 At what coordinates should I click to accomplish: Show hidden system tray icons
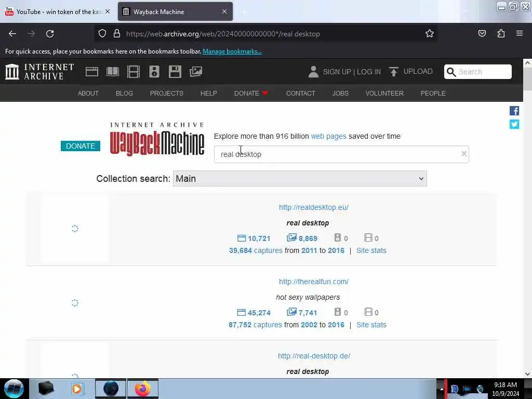(442, 389)
